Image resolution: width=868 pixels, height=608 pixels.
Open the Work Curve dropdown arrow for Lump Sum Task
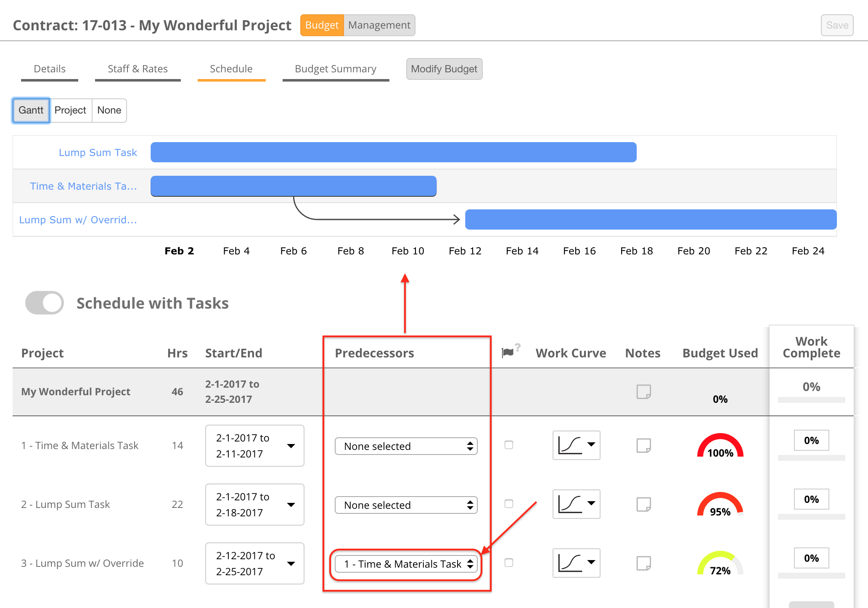pos(591,504)
